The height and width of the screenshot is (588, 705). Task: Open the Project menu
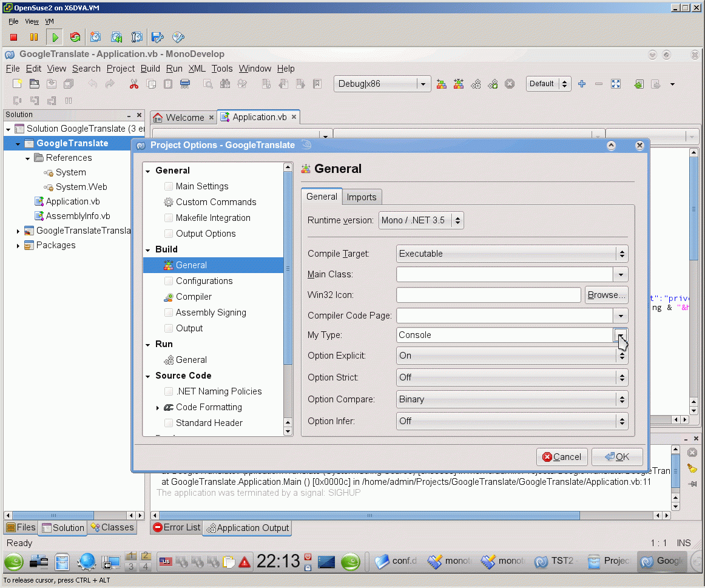[121, 69]
